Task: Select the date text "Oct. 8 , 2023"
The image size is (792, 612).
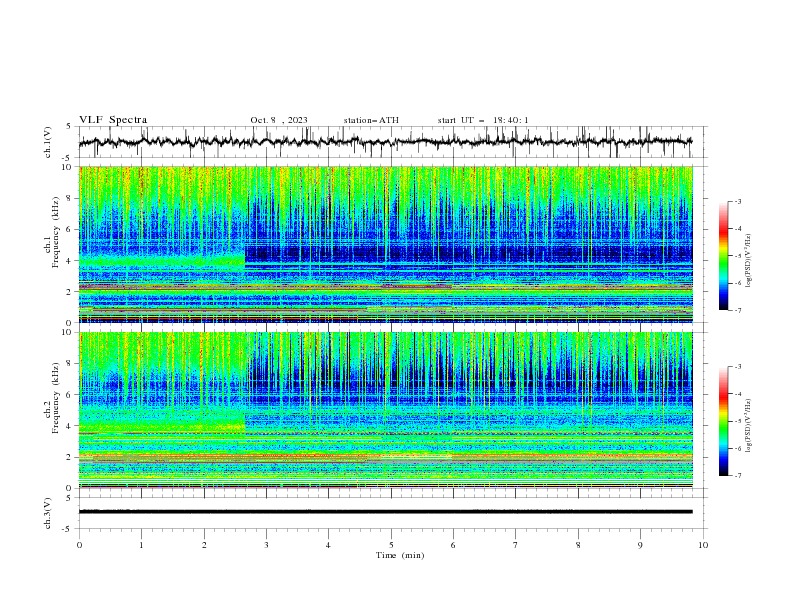Action: pos(279,120)
